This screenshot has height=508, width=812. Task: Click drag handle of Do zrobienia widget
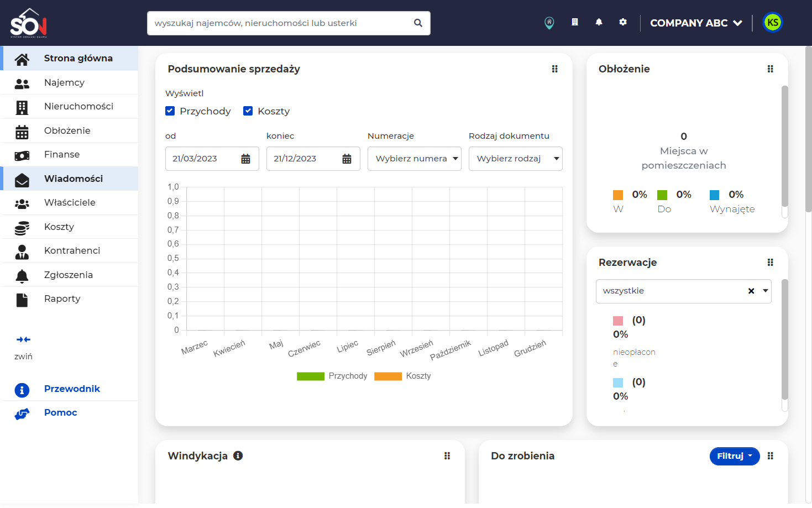point(771,456)
